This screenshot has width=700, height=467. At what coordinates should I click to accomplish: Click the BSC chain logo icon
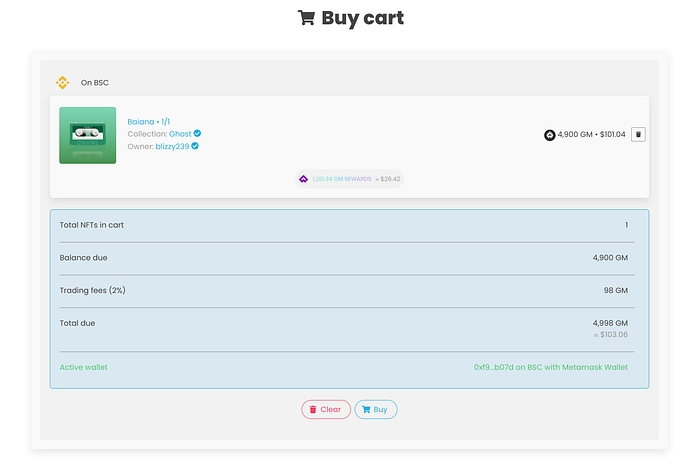[x=62, y=83]
